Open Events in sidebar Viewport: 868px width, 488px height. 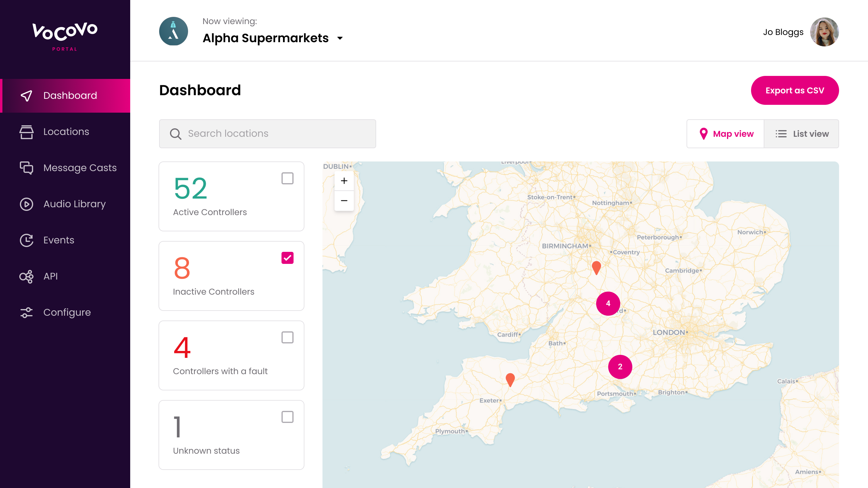65,240
